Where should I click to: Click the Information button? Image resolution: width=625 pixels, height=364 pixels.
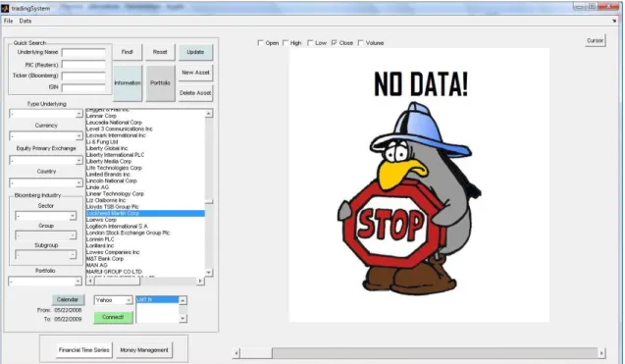128,83
